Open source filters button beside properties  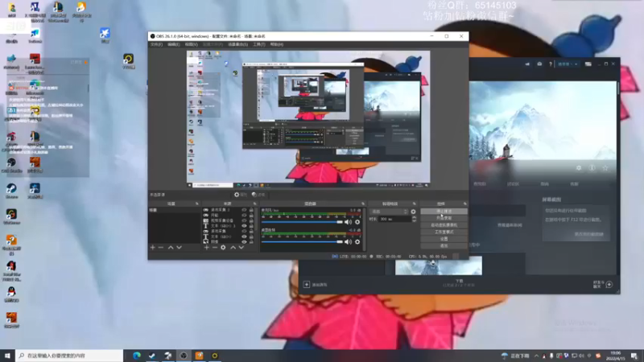pos(258,195)
